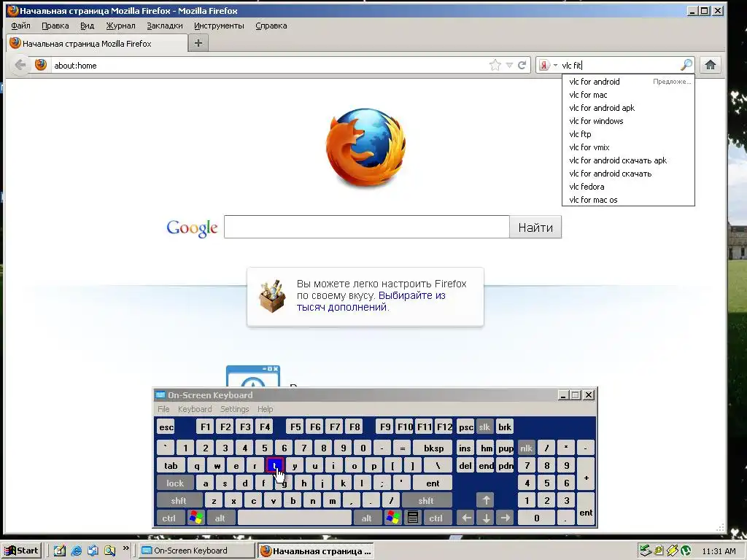This screenshot has width=747, height=560.
Task: Open the Файл menu
Action: tap(20, 26)
